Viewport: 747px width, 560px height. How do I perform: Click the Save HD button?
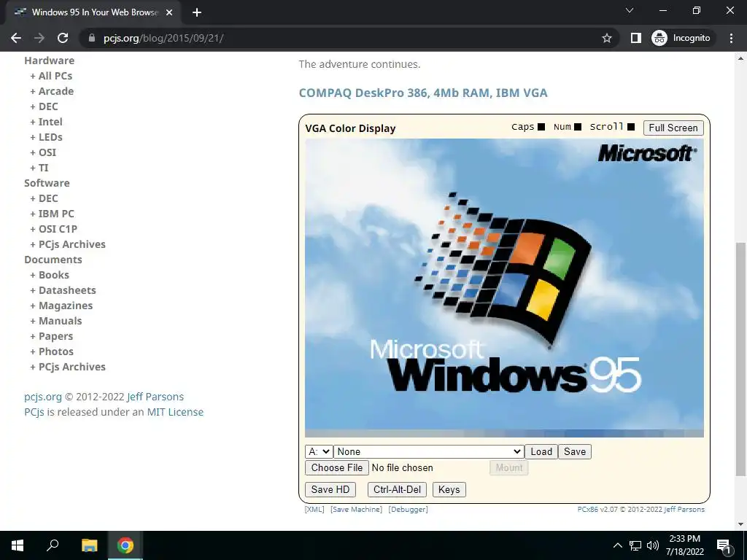click(x=330, y=489)
